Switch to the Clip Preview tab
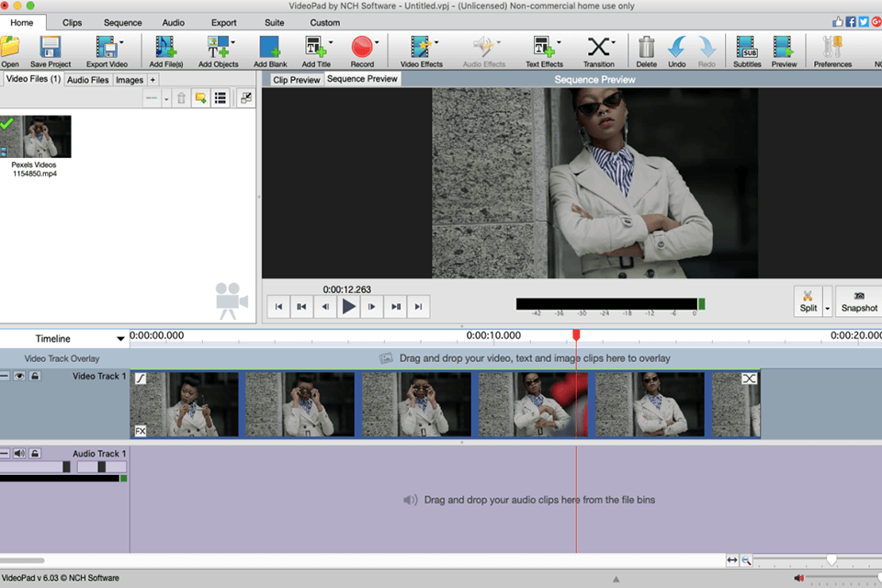 297,80
